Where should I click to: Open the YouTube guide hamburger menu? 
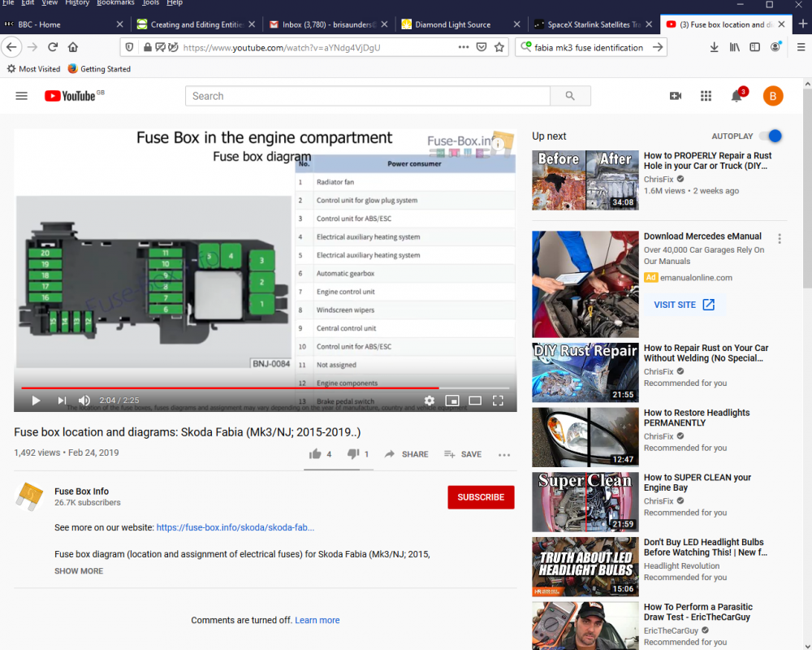point(21,96)
